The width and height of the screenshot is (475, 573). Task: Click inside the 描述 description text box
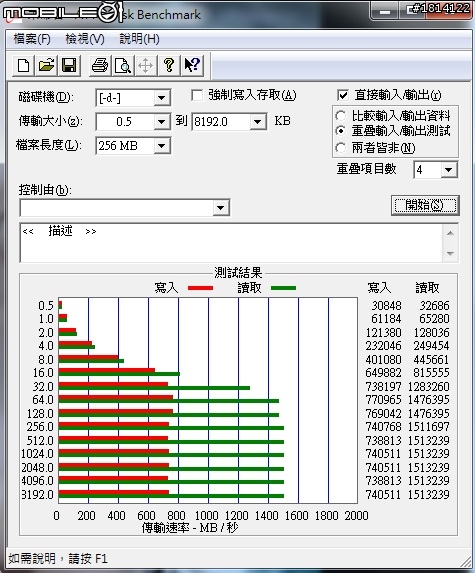point(231,243)
